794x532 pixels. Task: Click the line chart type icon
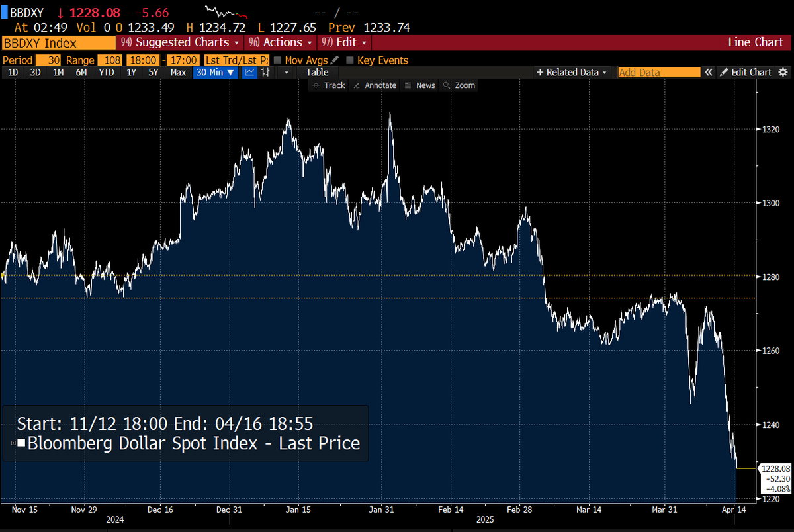coord(250,72)
